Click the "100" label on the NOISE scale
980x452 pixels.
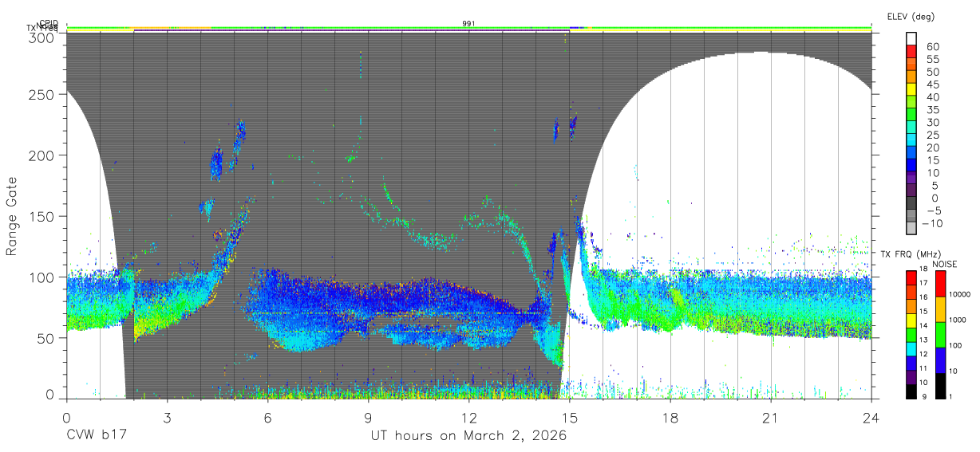pos(957,346)
